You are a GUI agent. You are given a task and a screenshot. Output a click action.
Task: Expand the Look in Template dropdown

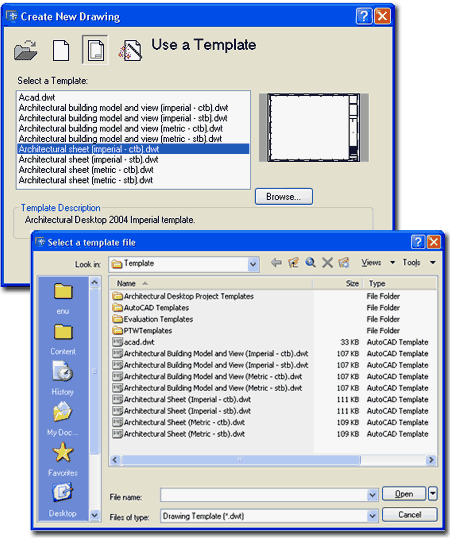tap(253, 264)
